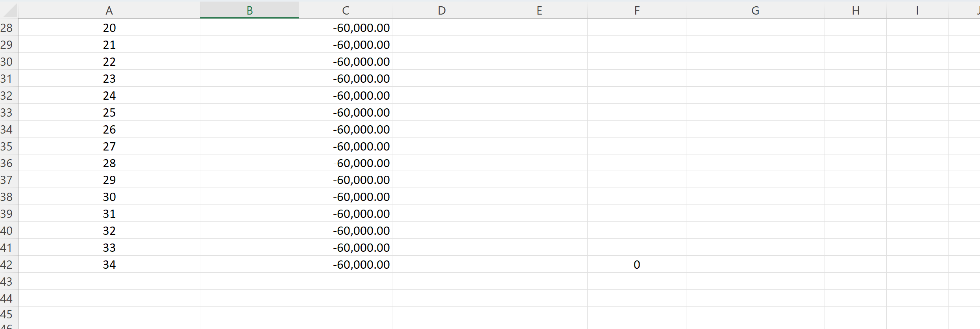The width and height of the screenshot is (980, 329).
Task: Click cell A38 containing value 30
Action: pos(109,197)
